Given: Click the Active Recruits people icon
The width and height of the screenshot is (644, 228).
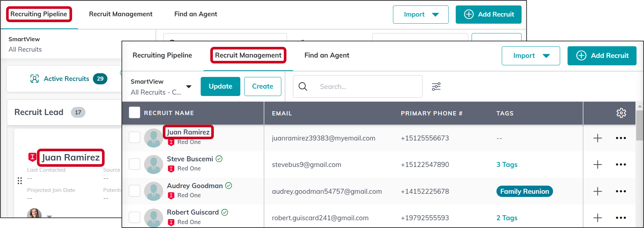Looking at the screenshot, I should pos(35,79).
